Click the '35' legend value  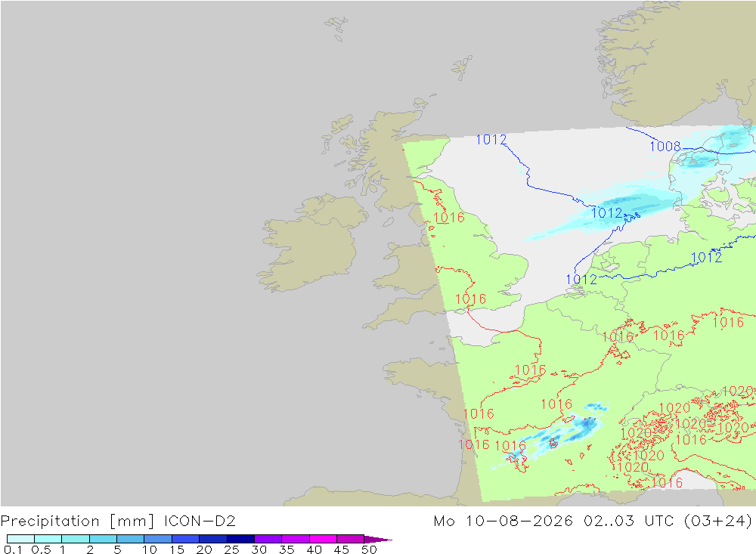[x=287, y=549]
